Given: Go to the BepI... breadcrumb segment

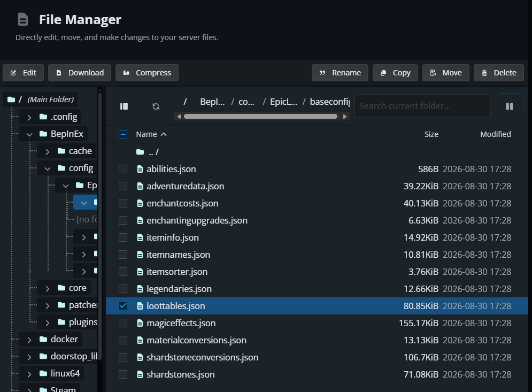Looking at the screenshot, I should point(212,102).
